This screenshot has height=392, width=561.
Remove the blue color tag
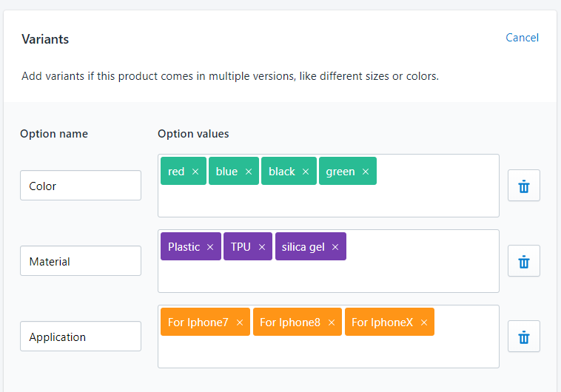click(x=249, y=172)
